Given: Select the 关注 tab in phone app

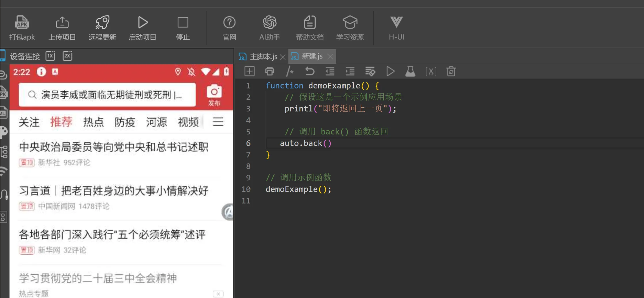Looking at the screenshot, I should tap(29, 122).
